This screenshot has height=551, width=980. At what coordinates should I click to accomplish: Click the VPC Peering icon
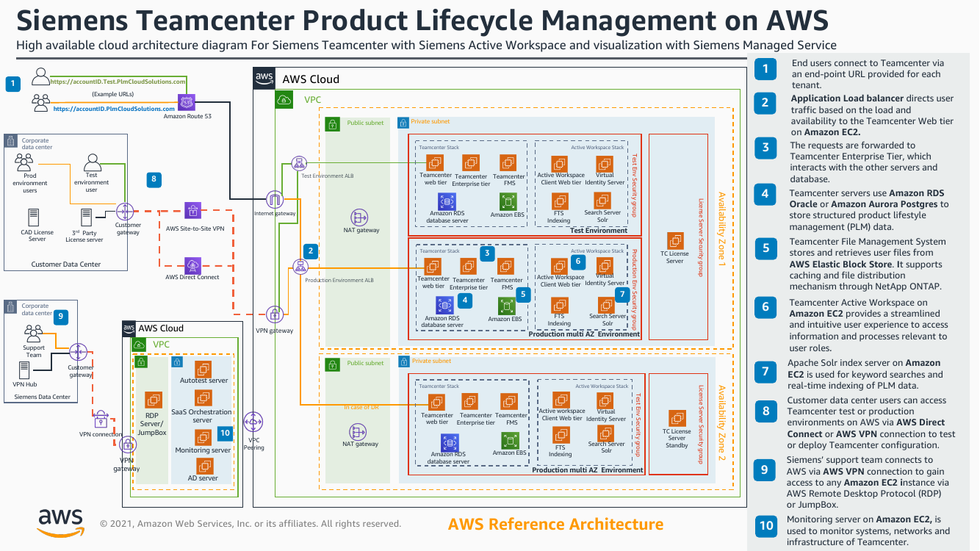(x=253, y=422)
